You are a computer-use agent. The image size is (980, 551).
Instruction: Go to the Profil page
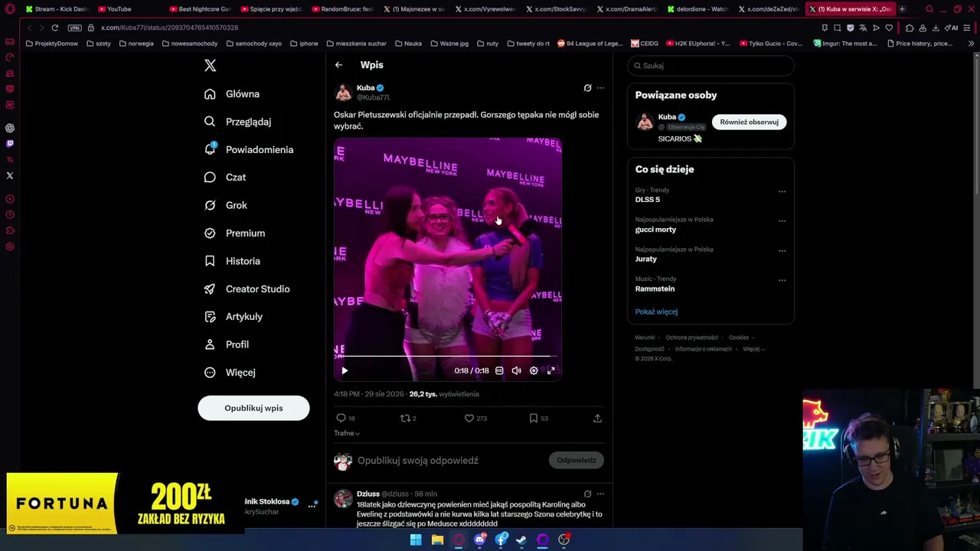coord(226,344)
